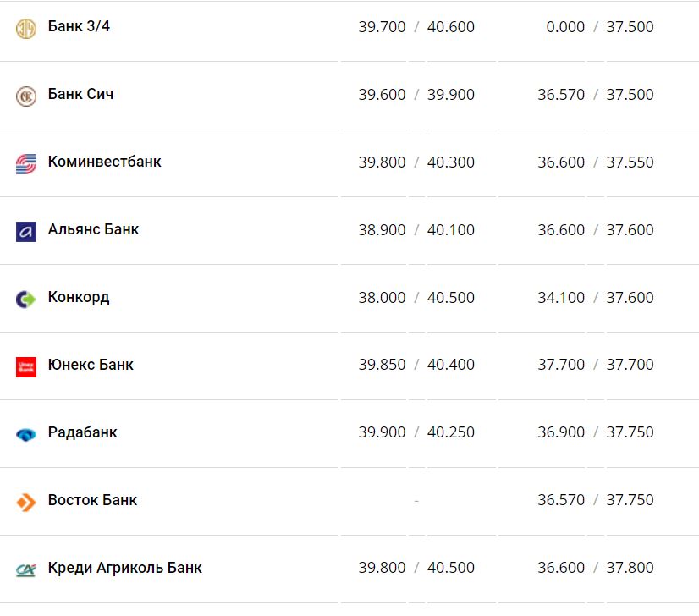
Task: Click the Альянс Банк logo icon
Action: click(x=26, y=231)
